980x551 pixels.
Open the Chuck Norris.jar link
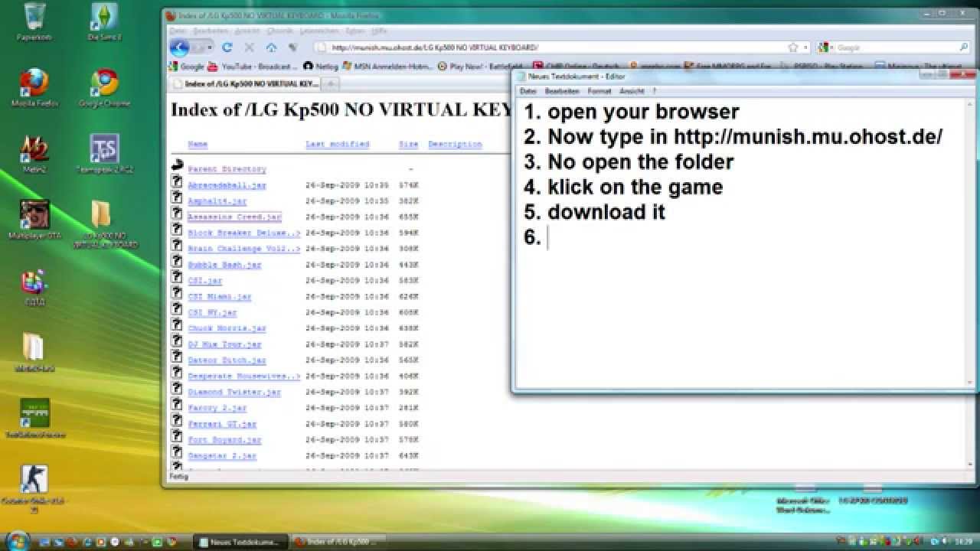227,328
